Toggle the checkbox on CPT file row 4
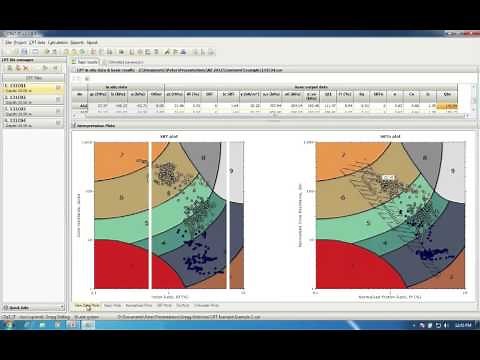Image resolution: width=480 pixels, height=360 pixels. [x=59, y=123]
